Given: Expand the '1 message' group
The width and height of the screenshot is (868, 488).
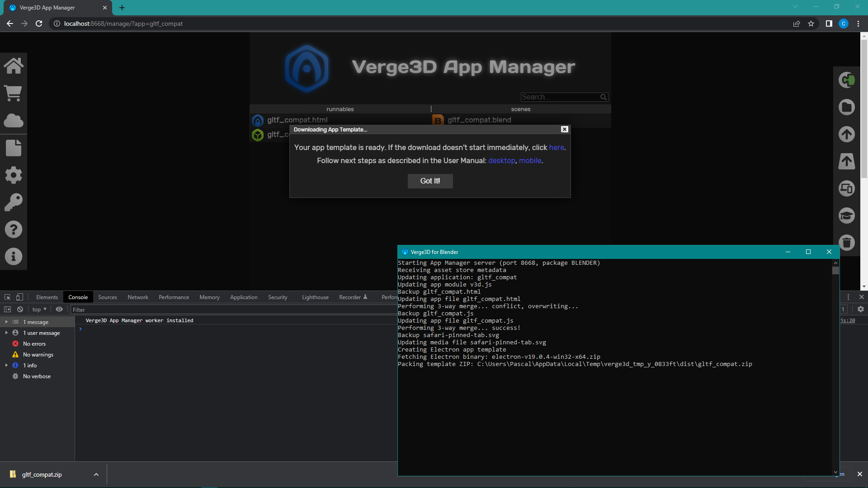Looking at the screenshot, I should 6,322.
